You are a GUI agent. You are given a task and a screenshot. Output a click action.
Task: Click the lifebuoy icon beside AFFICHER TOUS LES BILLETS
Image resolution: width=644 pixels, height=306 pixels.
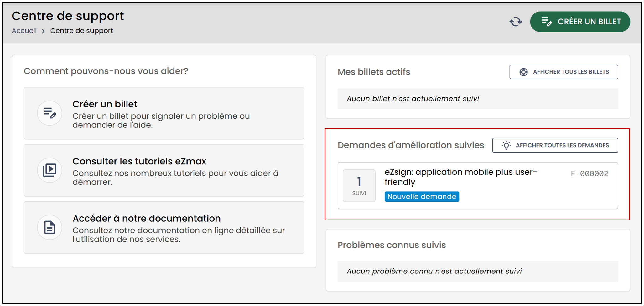(x=523, y=72)
